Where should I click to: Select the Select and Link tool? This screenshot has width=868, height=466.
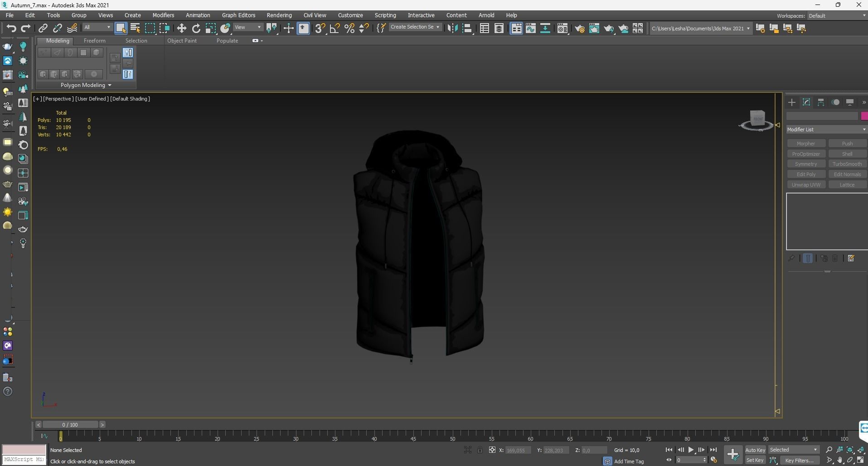(43, 28)
